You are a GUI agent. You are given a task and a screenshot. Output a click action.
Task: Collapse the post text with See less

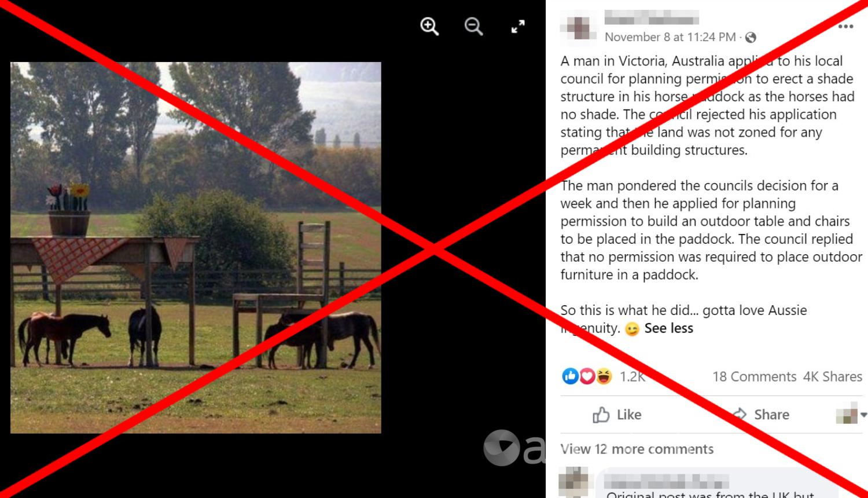click(668, 328)
